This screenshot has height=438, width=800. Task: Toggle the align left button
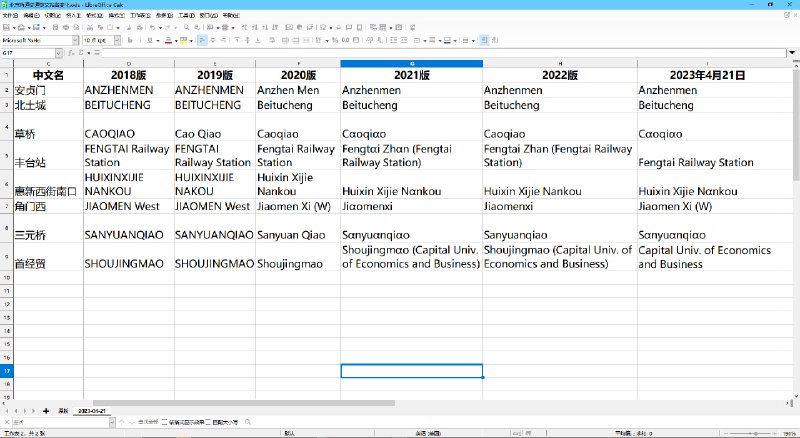click(202, 40)
